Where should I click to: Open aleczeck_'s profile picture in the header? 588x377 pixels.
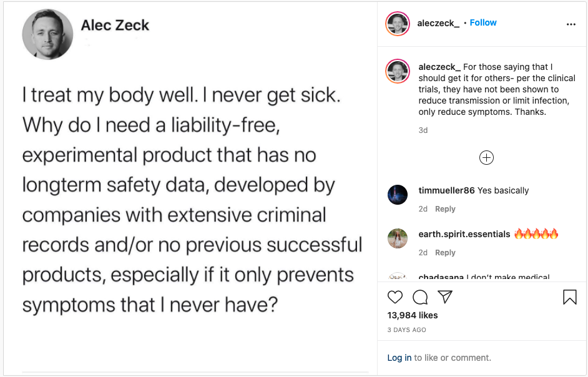point(398,22)
